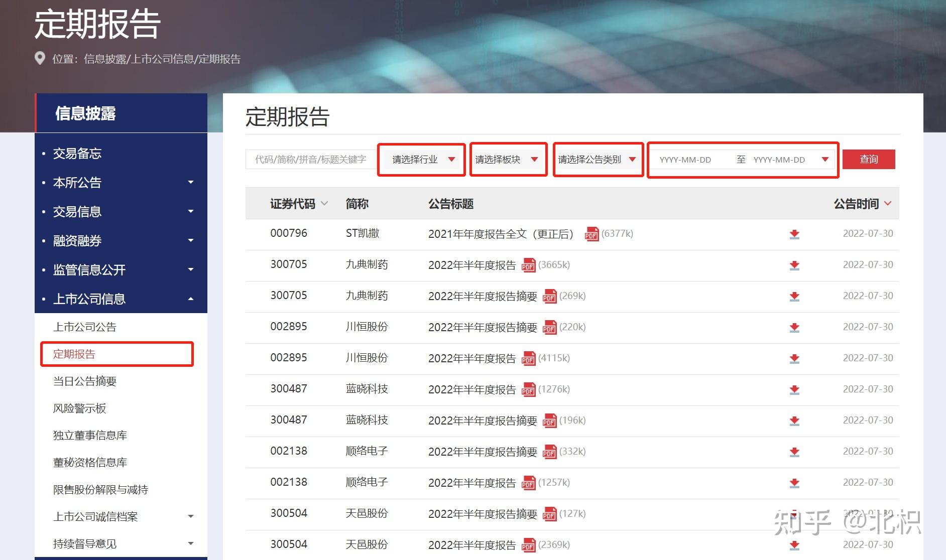Screen dimensions: 946x560
Task: Open 九典制药 2022年半年度报告 title link
Action: pyautogui.click(x=472, y=265)
